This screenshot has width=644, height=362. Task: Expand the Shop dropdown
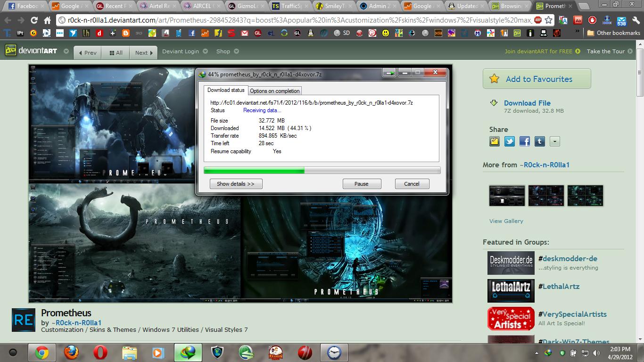pos(236,51)
